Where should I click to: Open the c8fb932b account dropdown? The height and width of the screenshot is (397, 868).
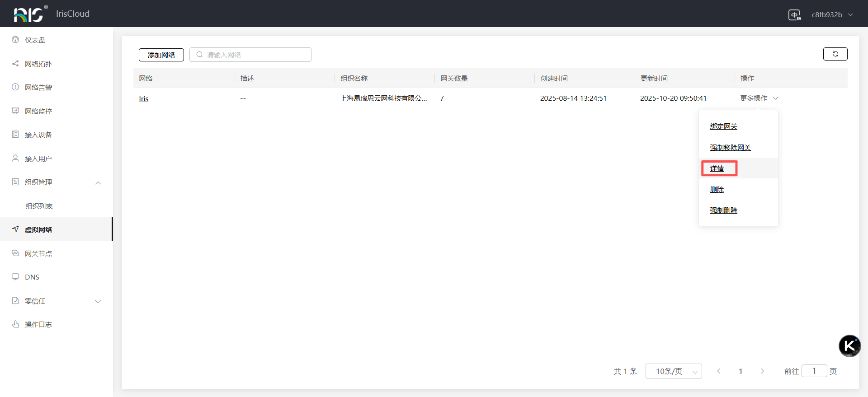(x=832, y=15)
